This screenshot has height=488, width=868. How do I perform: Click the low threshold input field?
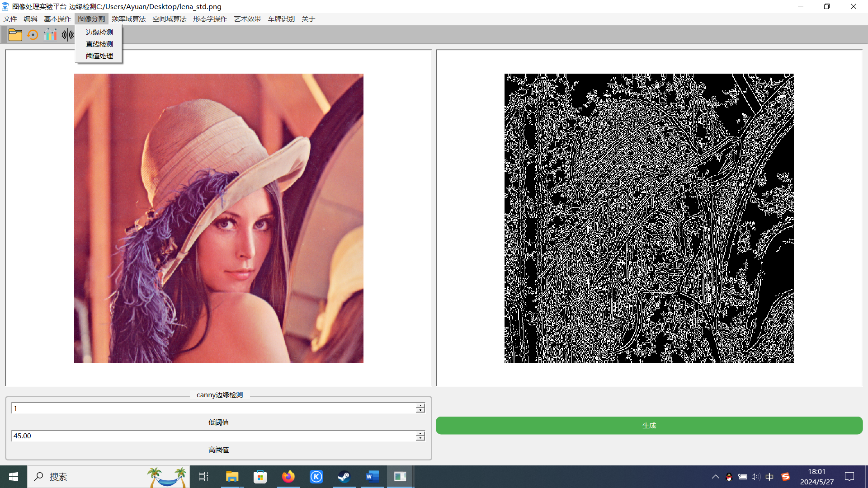[212, 408]
